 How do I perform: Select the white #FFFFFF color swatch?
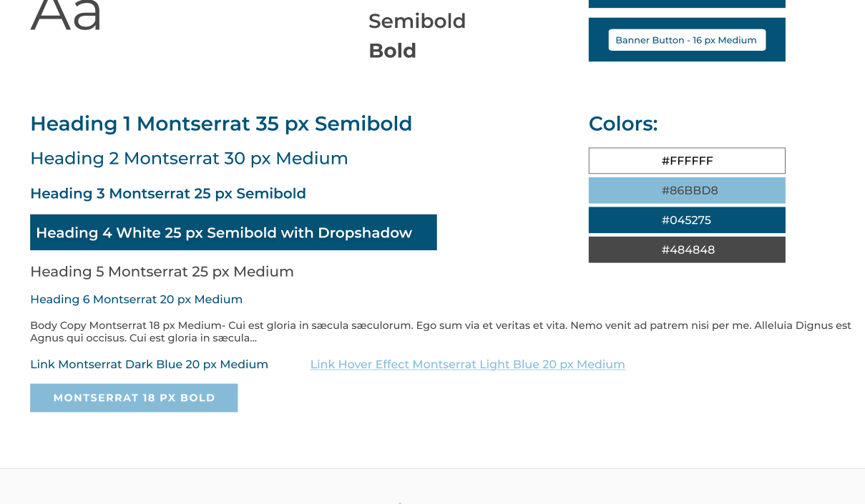click(687, 161)
